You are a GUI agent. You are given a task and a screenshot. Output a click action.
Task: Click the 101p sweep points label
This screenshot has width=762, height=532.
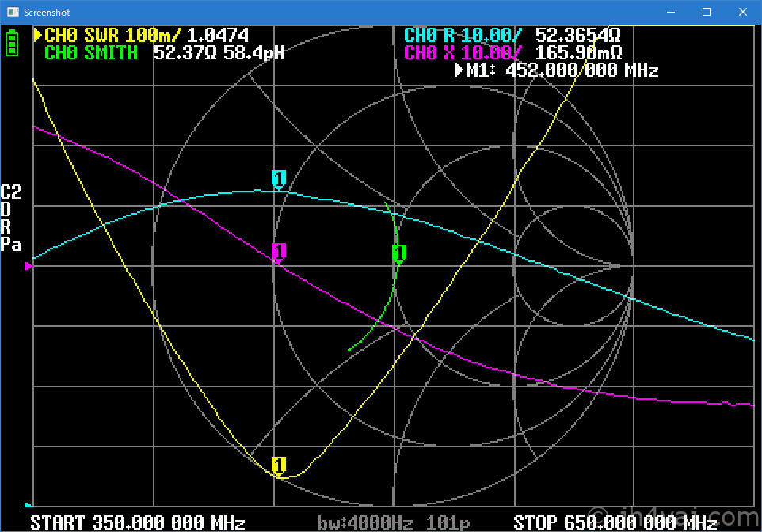(x=448, y=522)
